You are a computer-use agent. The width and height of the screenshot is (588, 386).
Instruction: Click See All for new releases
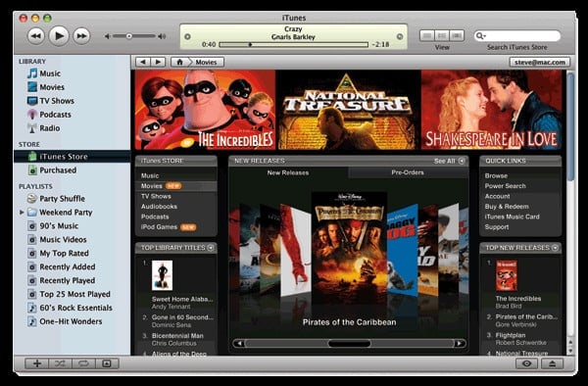coord(449,161)
